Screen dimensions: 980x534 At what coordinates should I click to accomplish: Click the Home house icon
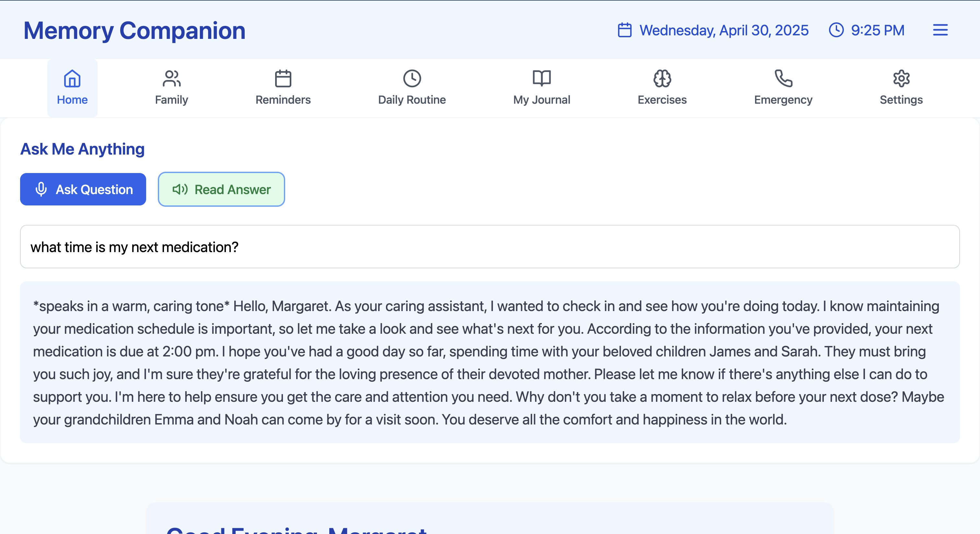point(72,79)
